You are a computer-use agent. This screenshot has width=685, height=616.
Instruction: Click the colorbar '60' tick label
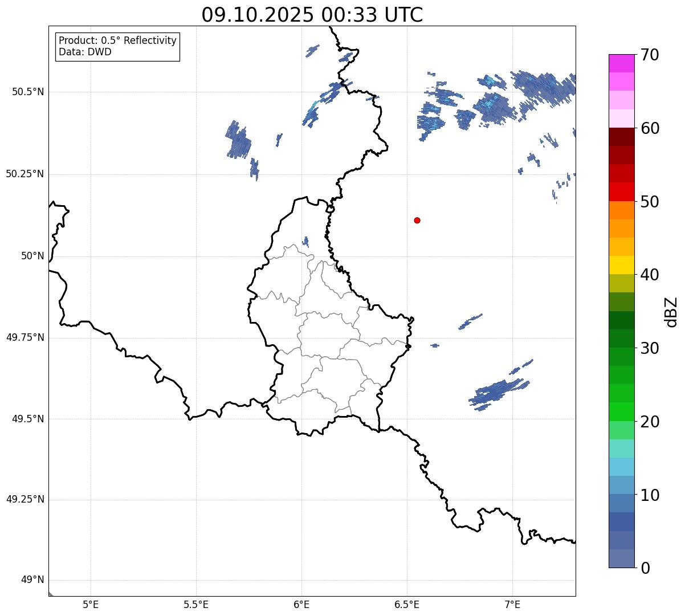click(x=650, y=128)
